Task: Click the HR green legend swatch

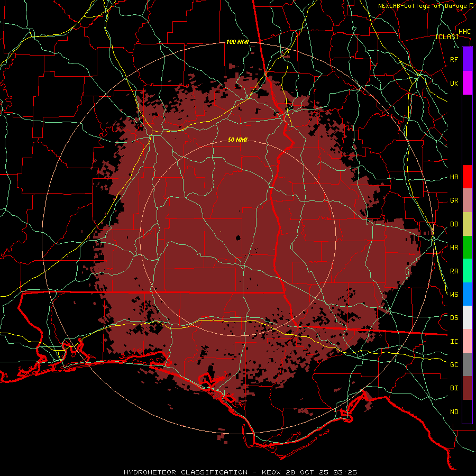Action: coord(467,248)
